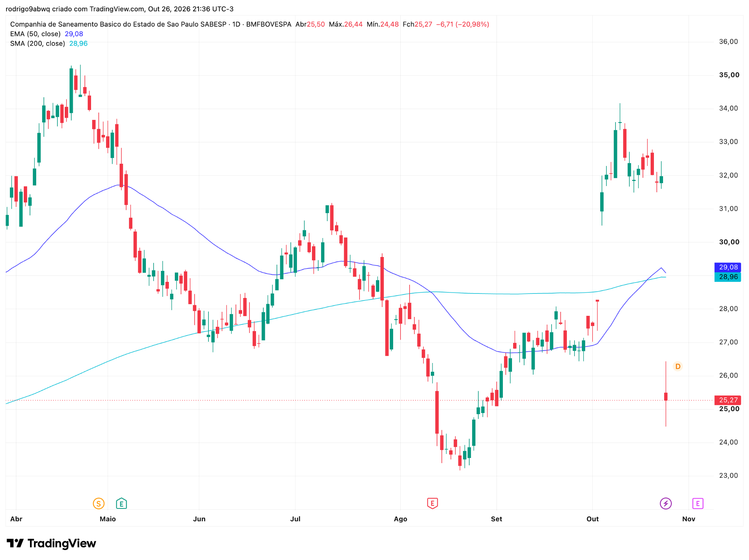Open the green E earnings marker near Maio
This screenshot has width=749, height=560.
121,503
